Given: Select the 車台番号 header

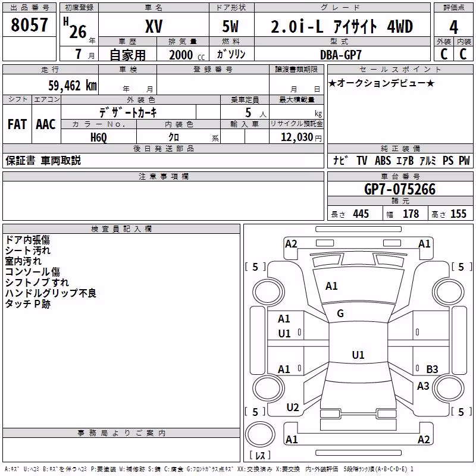Looking at the screenshot, I should [x=400, y=176].
